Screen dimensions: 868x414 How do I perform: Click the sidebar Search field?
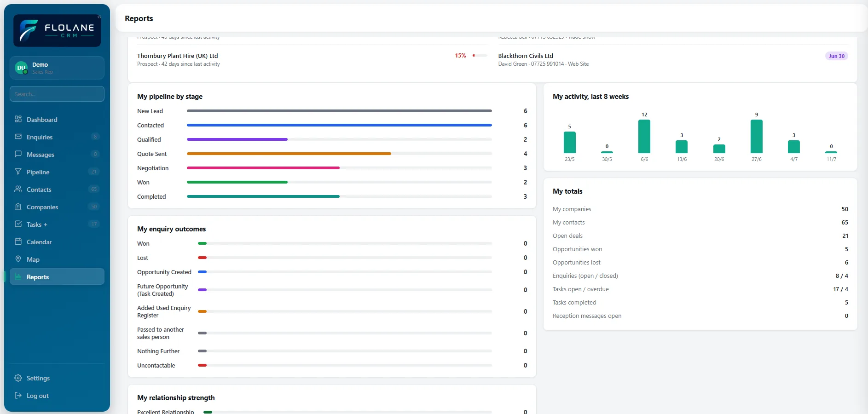[x=57, y=94]
